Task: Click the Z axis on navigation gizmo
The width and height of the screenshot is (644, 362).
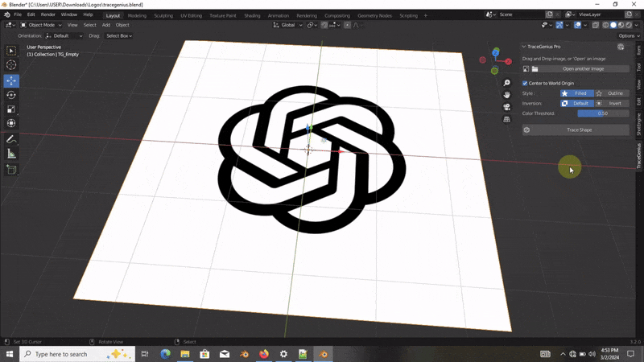Action: pyautogui.click(x=496, y=52)
